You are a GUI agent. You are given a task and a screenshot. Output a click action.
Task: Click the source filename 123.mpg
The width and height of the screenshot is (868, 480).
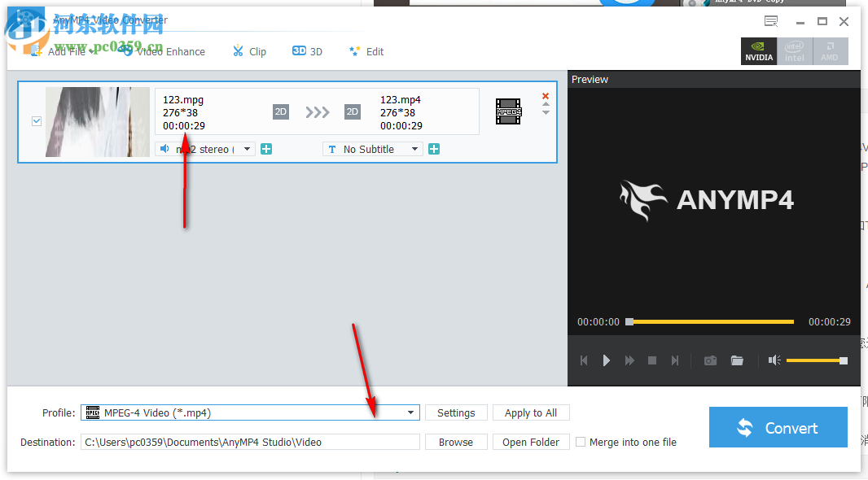[x=183, y=99]
